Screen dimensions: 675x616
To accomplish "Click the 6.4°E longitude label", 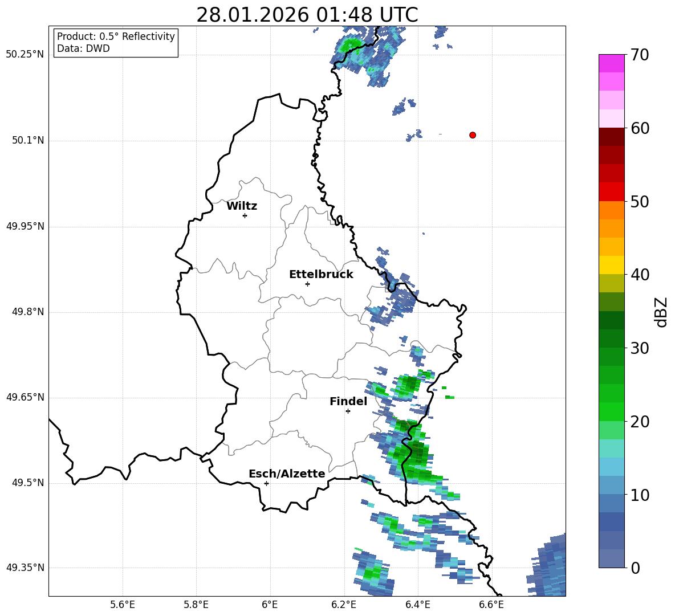I will pyautogui.click(x=417, y=605).
